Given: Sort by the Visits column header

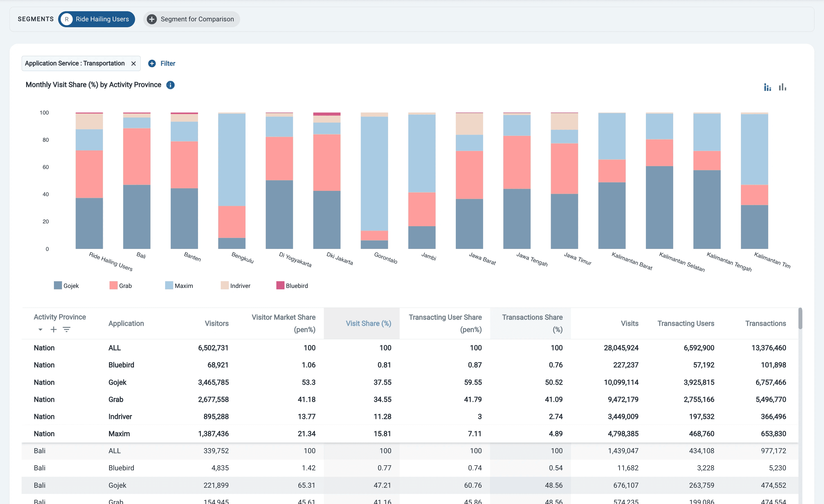Looking at the screenshot, I should pyautogui.click(x=629, y=324).
